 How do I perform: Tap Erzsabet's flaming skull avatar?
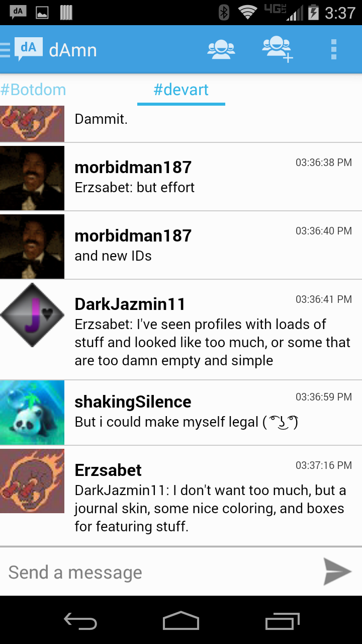[x=32, y=481]
